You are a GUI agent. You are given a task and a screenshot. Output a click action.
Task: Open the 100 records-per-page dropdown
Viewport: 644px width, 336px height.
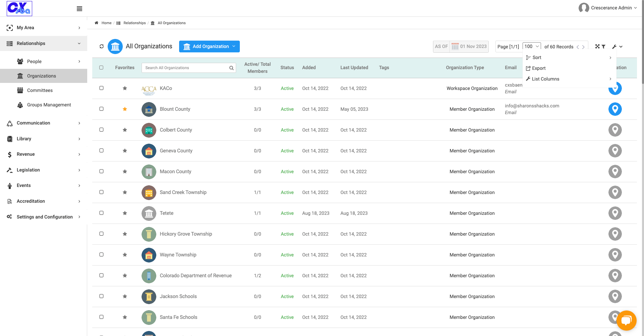(532, 46)
